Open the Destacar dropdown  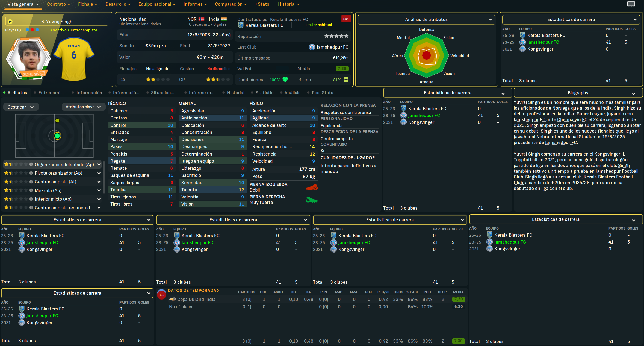tap(21, 107)
